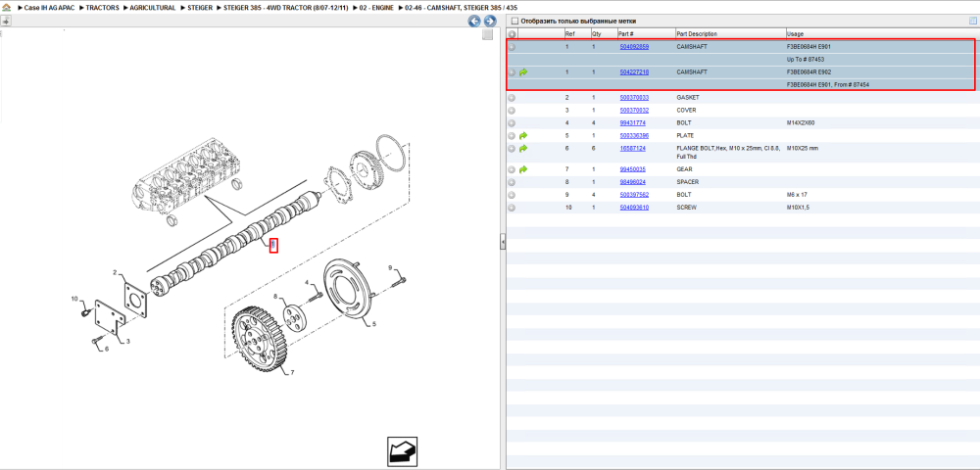
Task: Click the round icon in the table header
Action: (x=512, y=33)
